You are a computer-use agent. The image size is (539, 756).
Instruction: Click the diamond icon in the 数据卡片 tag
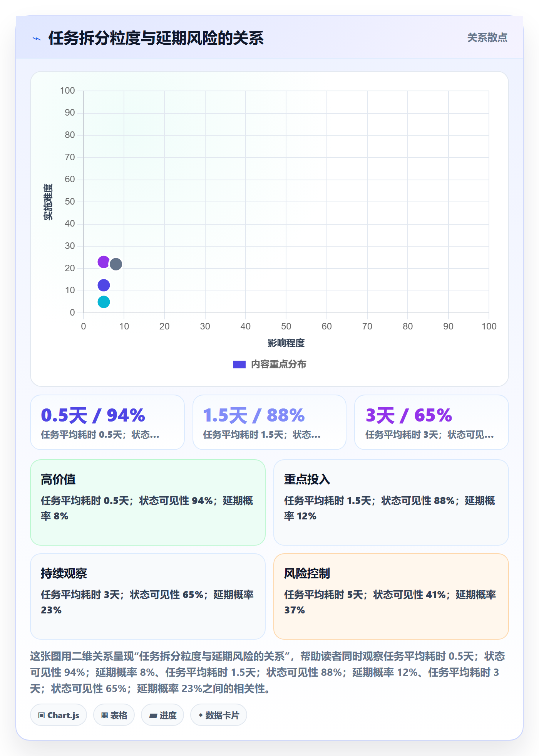[201, 715]
